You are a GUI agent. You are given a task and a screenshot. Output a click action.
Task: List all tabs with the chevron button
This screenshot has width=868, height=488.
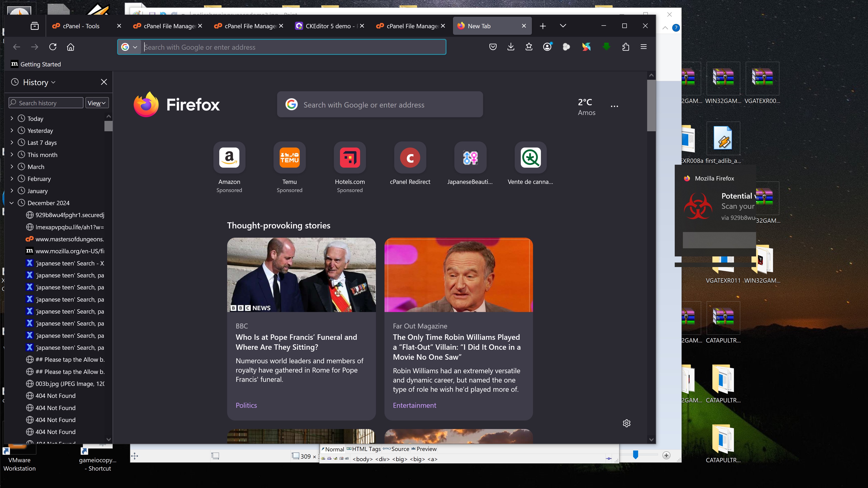[563, 26]
